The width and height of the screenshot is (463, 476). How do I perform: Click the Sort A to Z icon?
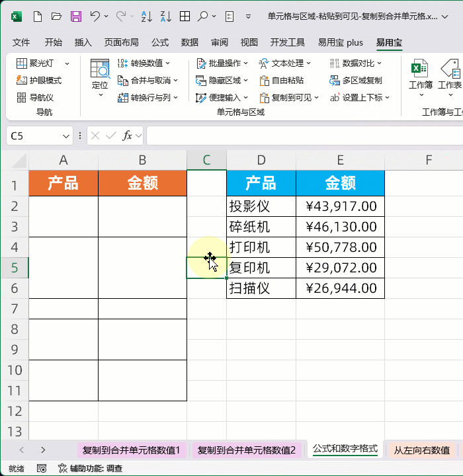[x=147, y=17]
